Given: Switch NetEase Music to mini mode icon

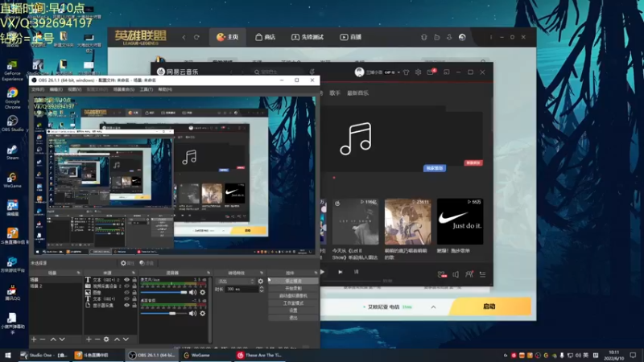Looking at the screenshot, I should 447,72.
